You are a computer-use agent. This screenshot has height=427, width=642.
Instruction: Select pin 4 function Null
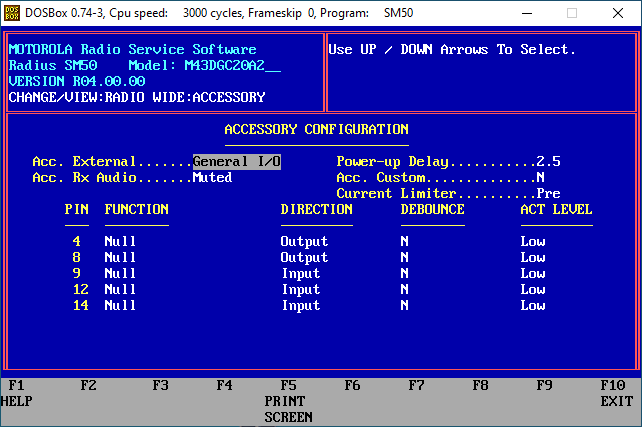point(120,241)
